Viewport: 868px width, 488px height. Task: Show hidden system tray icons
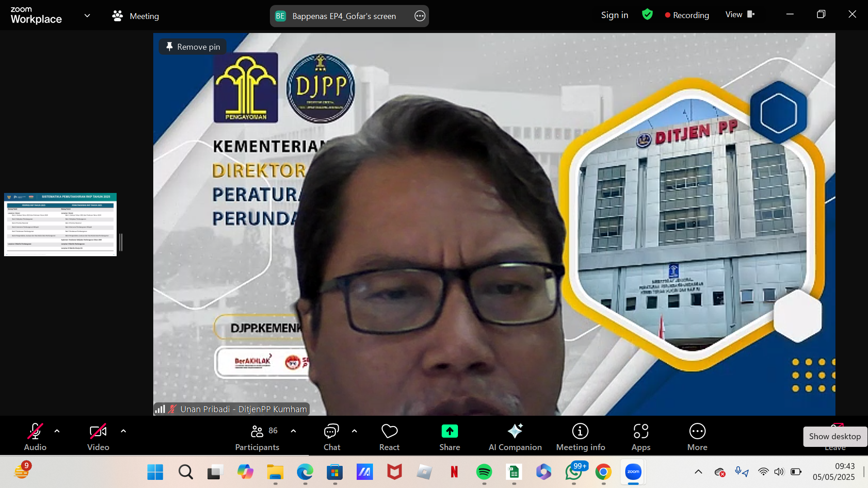point(698,472)
